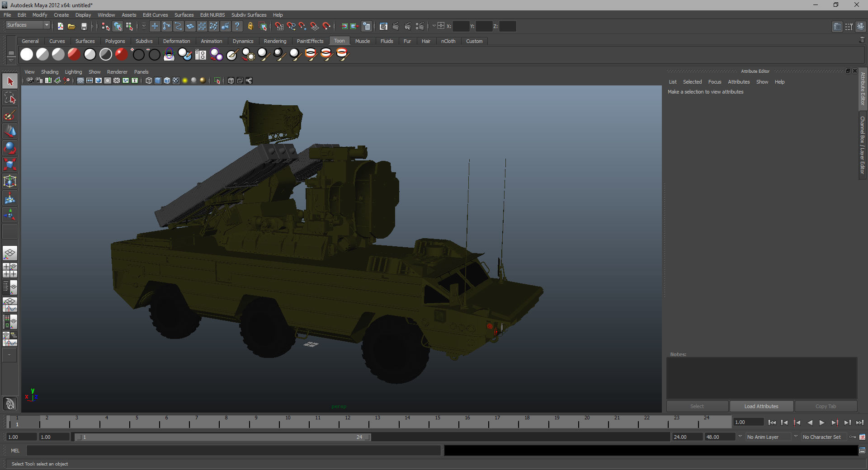Toggle select by hierarchy mode

coord(106,27)
